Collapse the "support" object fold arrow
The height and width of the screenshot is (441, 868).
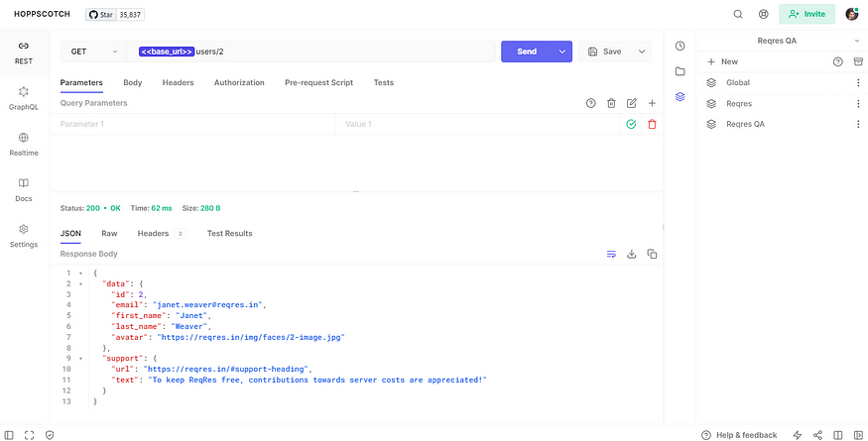pyautogui.click(x=80, y=359)
